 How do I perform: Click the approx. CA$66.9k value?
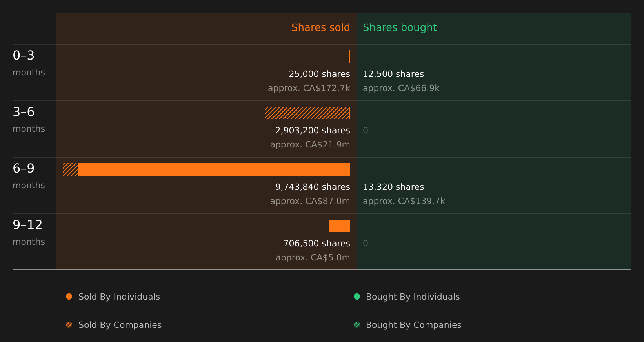pyautogui.click(x=401, y=88)
